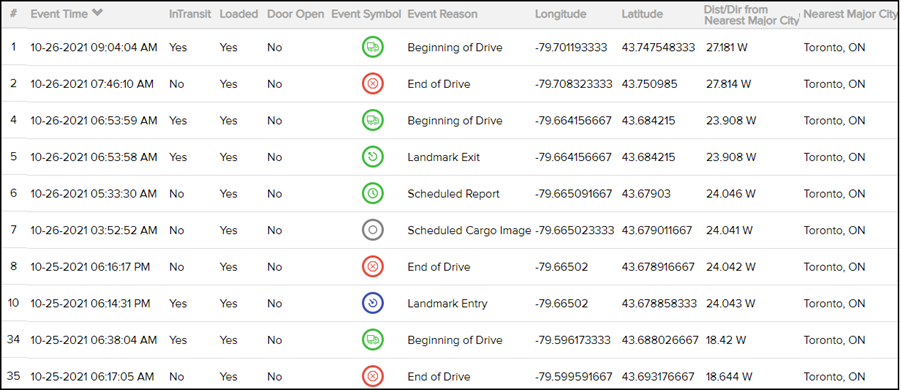Image resolution: width=901 pixels, height=390 pixels.
Task: Click the InTransit column header
Action: (x=190, y=14)
